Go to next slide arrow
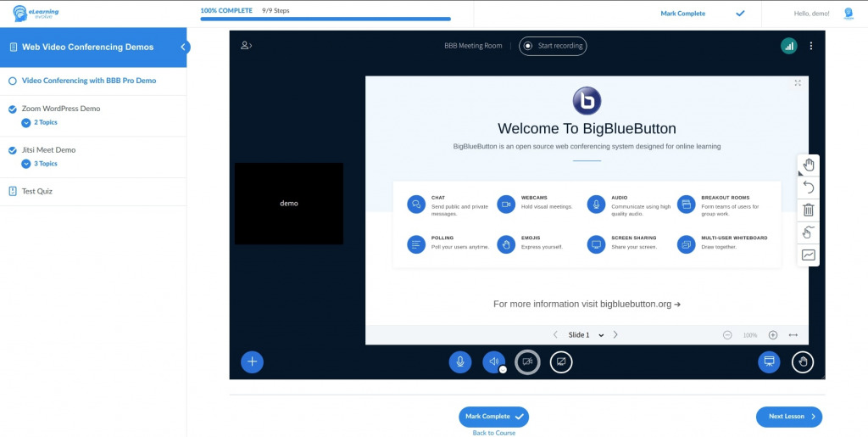Screen dimensions: 868x437 pos(615,334)
